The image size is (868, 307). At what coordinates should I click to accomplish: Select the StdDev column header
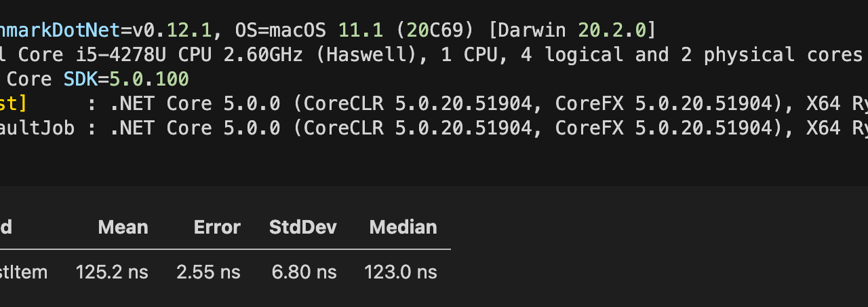tap(302, 227)
